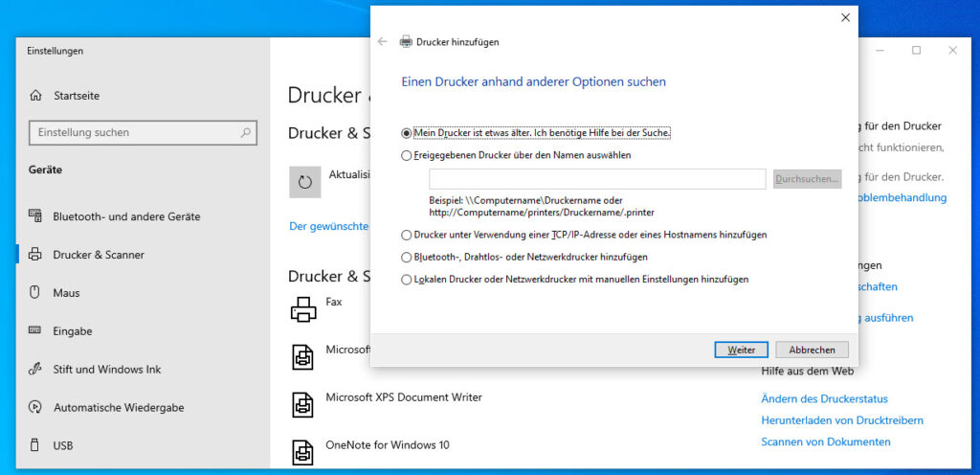
Task: Select the Fax printer entry
Action: [334, 302]
